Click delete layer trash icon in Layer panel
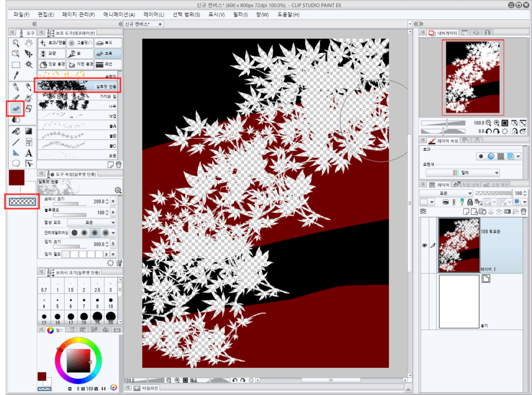 pos(523,211)
